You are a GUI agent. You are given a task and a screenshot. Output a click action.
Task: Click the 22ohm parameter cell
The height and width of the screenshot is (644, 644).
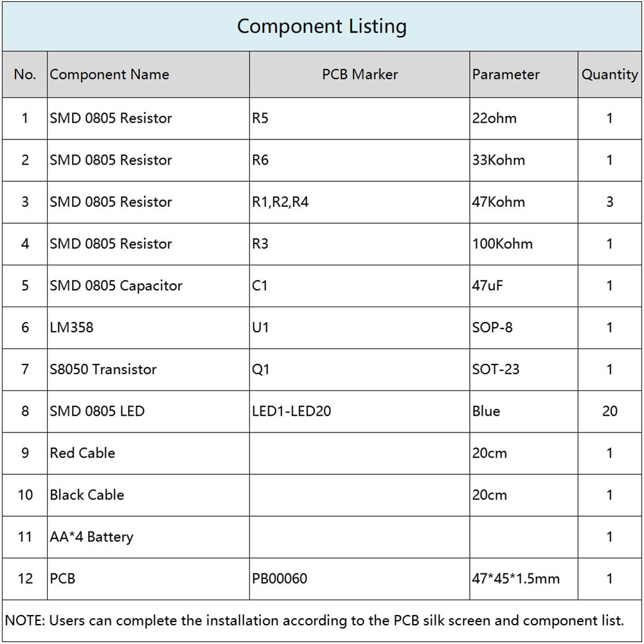(494, 118)
